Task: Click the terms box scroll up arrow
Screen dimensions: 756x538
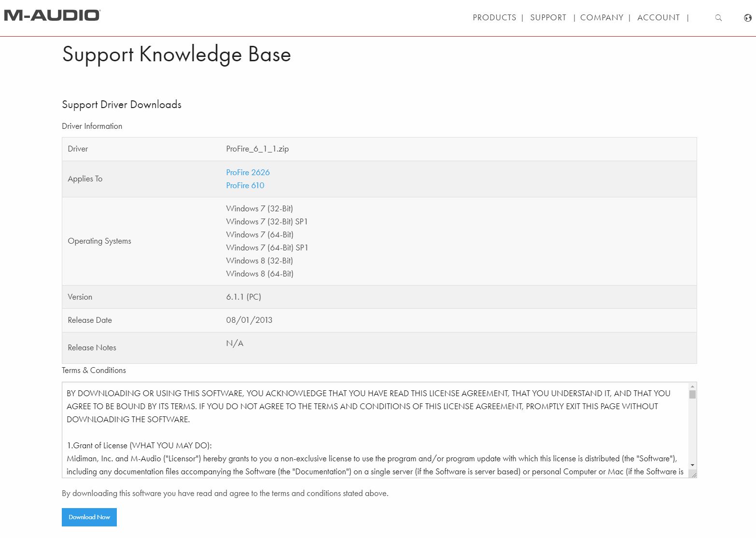Action: coord(692,386)
